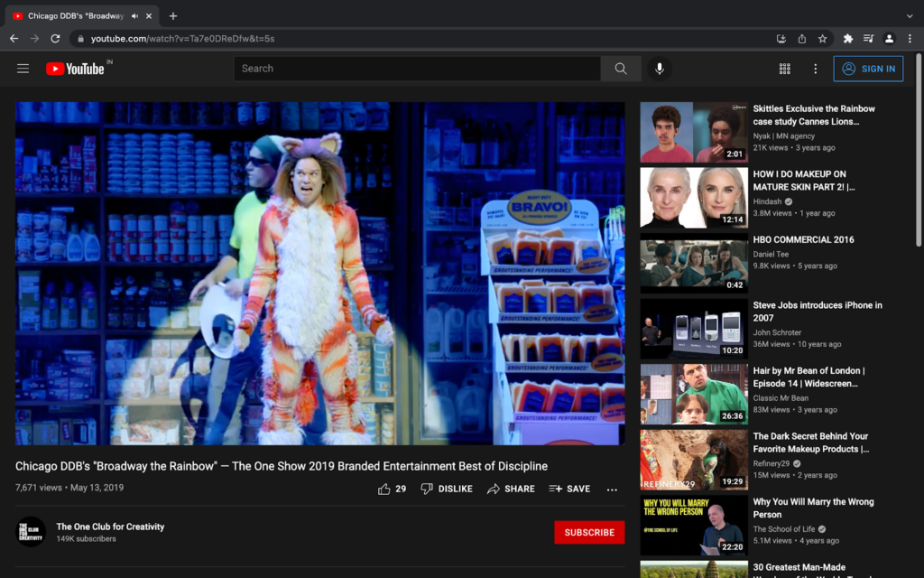Open more actions ellipsis under the video
924x578 pixels.
pos(612,489)
